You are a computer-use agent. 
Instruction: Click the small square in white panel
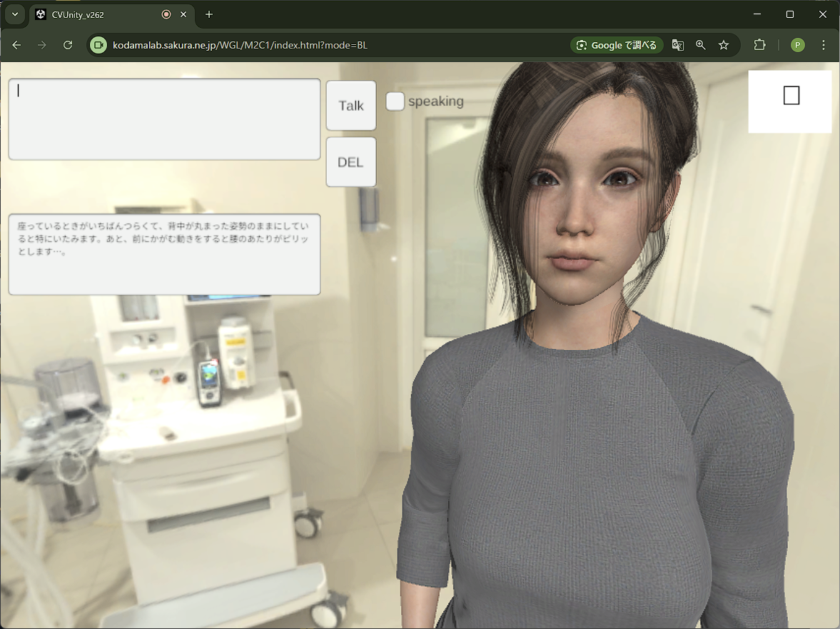point(791,96)
